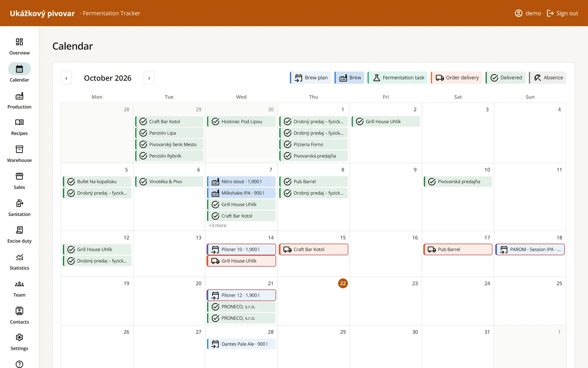This screenshot has width=588, height=368.
Task: Click the demo user account icon
Action: click(519, 13)
